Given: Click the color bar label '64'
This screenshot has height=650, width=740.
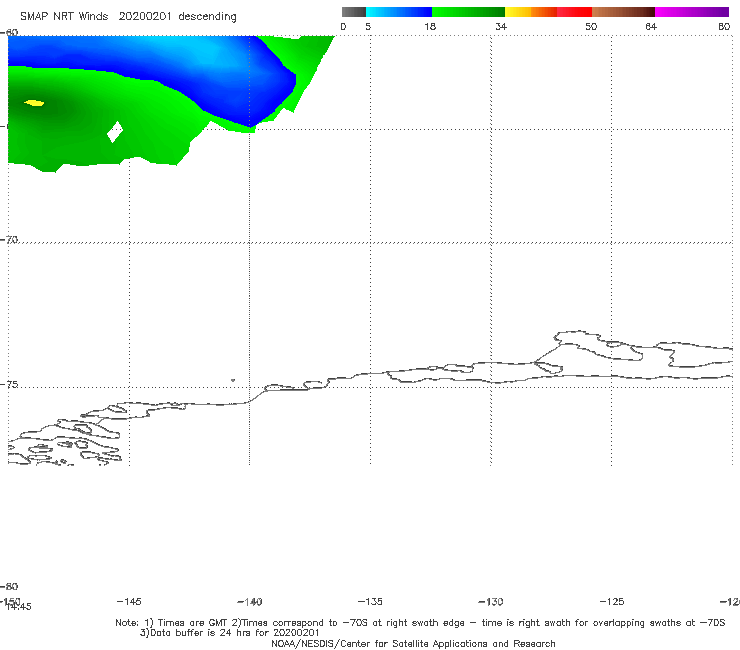Looking at the screenshot, I should [x=651, y=26].
